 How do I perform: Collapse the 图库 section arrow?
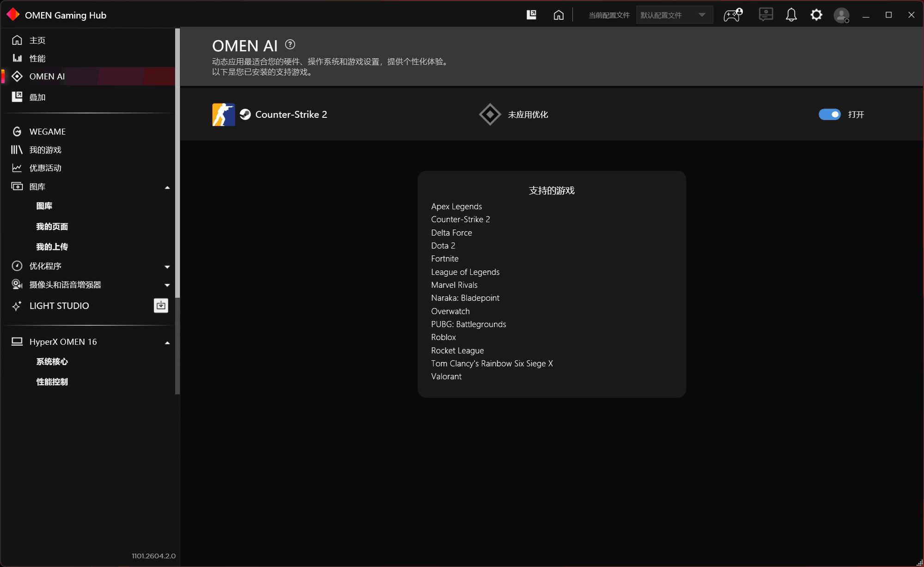167,187
